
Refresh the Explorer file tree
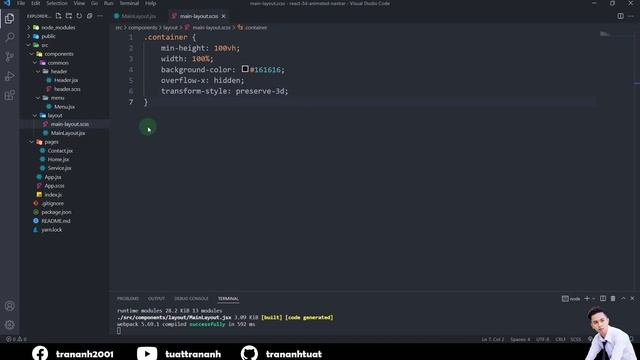pyautogui.click(x=79, y=16)
